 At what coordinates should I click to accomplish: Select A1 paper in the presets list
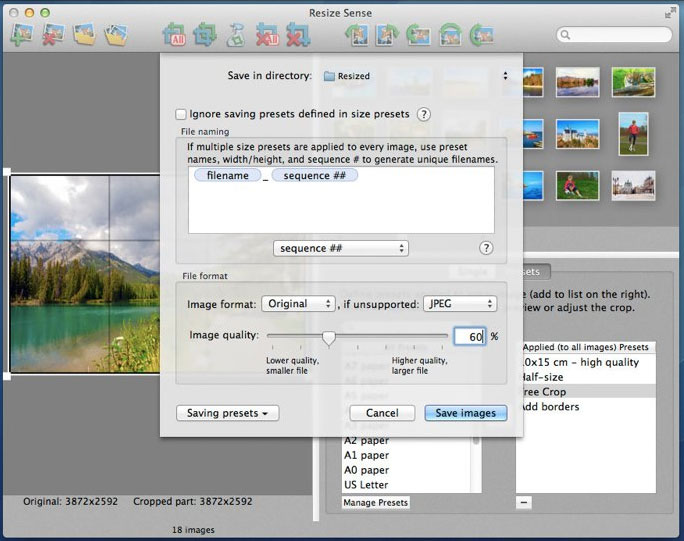[366, 455]
